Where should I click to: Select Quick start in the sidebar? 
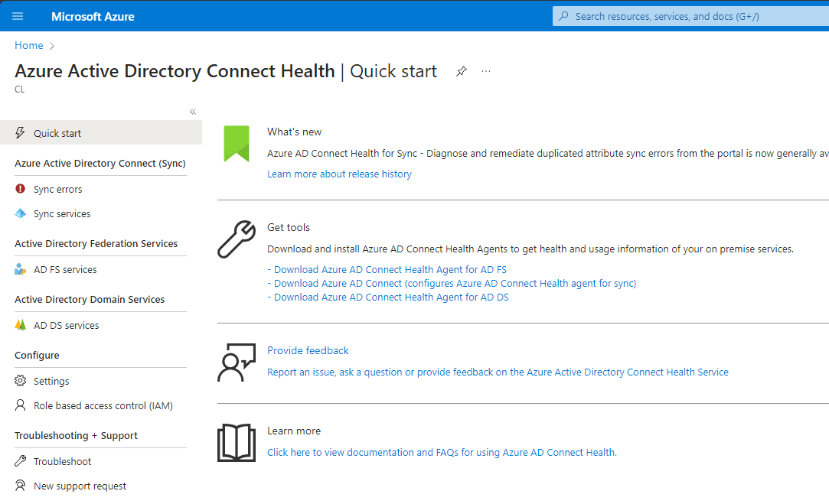tap(101, 132)
